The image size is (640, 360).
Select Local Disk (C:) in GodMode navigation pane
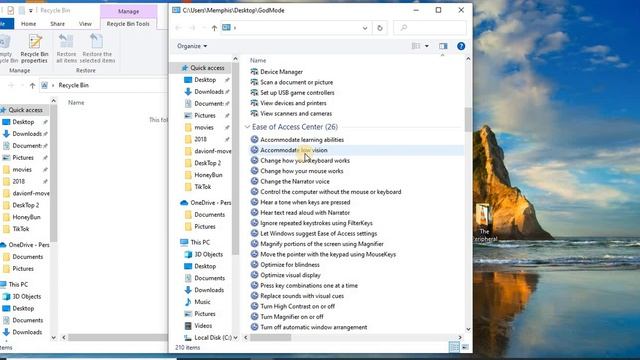(x=213, y=338)
